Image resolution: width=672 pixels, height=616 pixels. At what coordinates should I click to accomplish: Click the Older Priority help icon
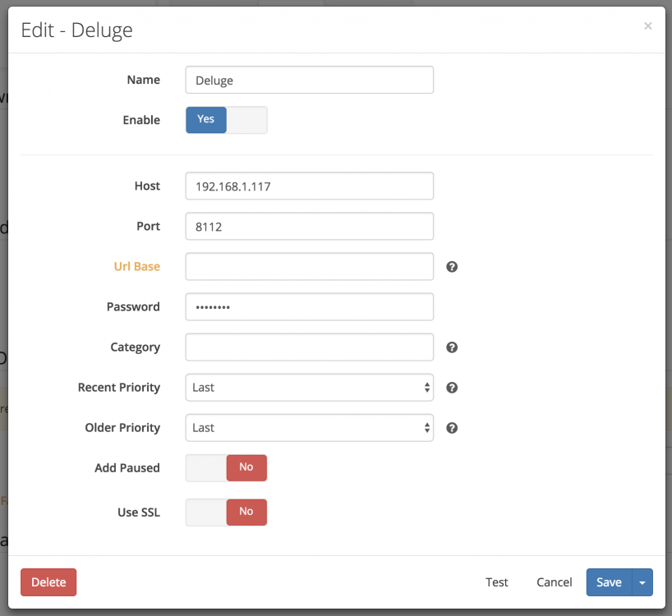point(452,428)
